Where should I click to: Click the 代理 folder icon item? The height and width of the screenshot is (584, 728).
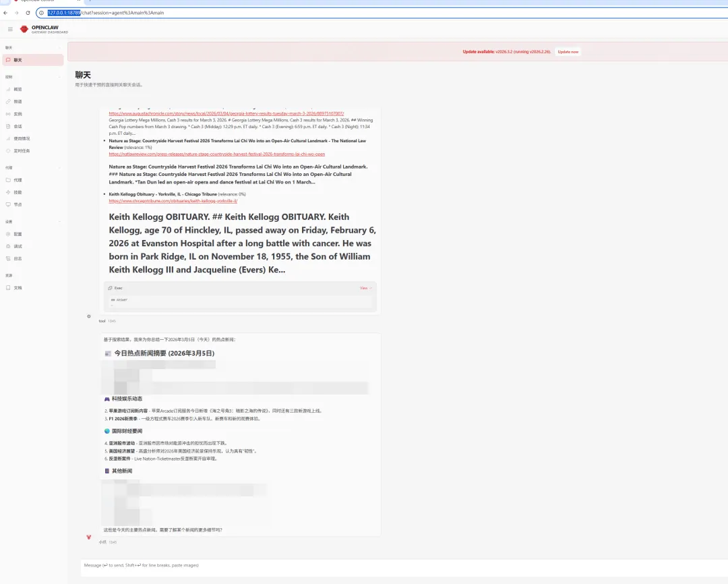tap(8, 180)
